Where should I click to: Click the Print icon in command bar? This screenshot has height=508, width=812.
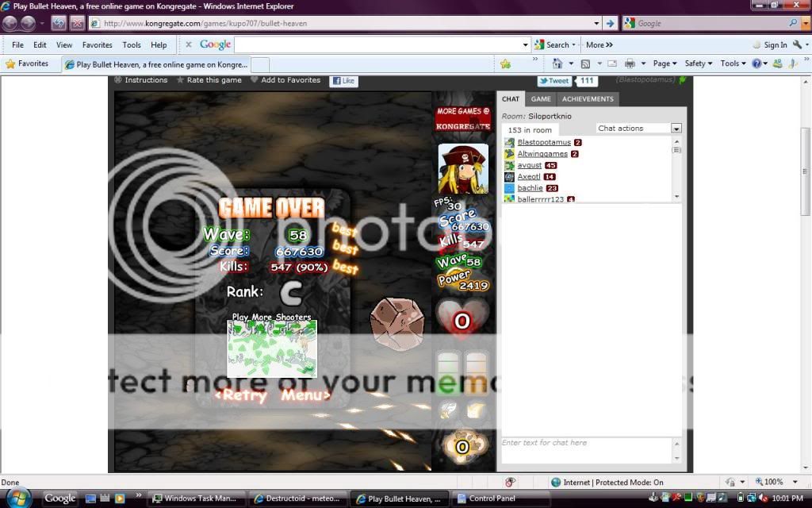coord(630,63)
